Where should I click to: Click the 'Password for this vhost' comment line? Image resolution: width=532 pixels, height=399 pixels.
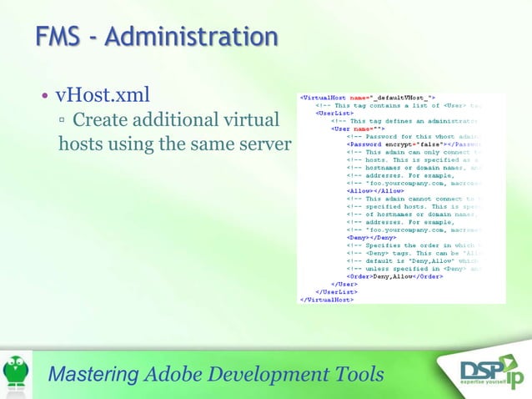(414, 137)
